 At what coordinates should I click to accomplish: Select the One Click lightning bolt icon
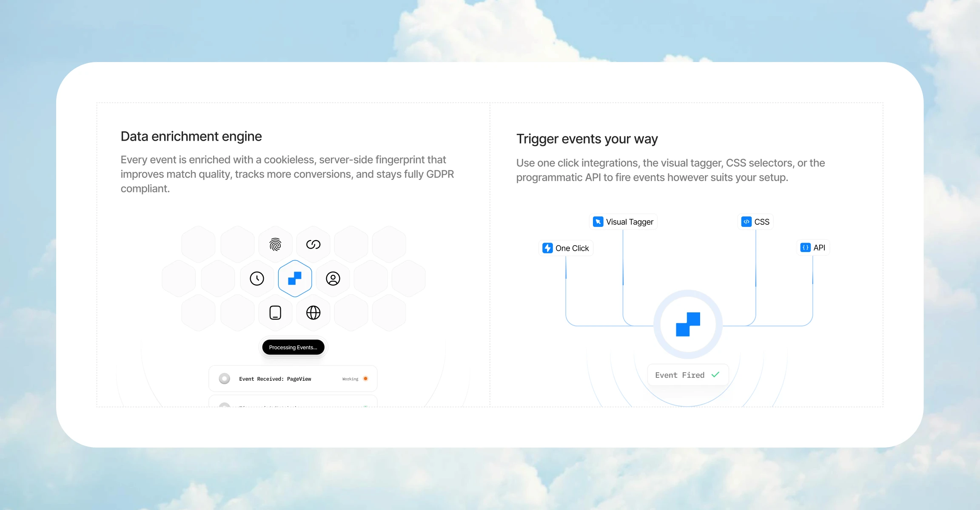coord(547,248)
